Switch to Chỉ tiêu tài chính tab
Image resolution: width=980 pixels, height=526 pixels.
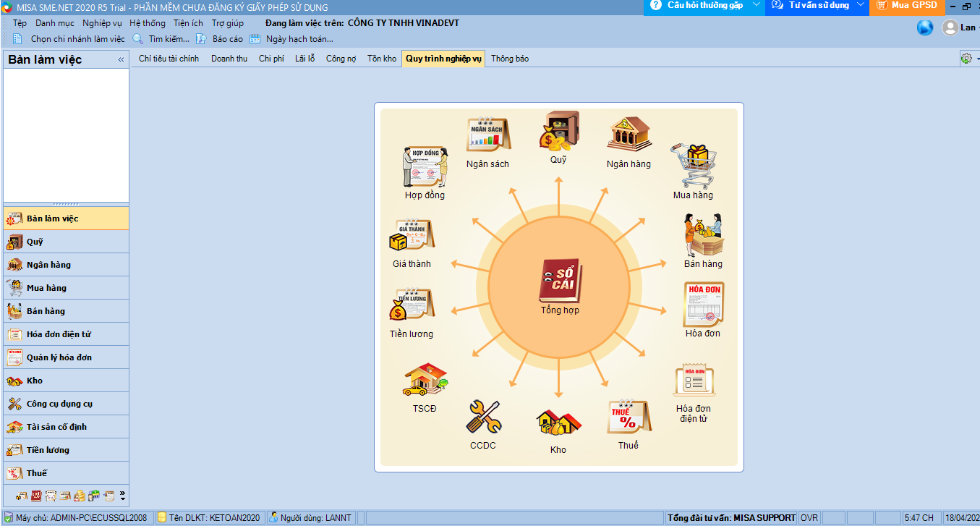pos(169,59)
